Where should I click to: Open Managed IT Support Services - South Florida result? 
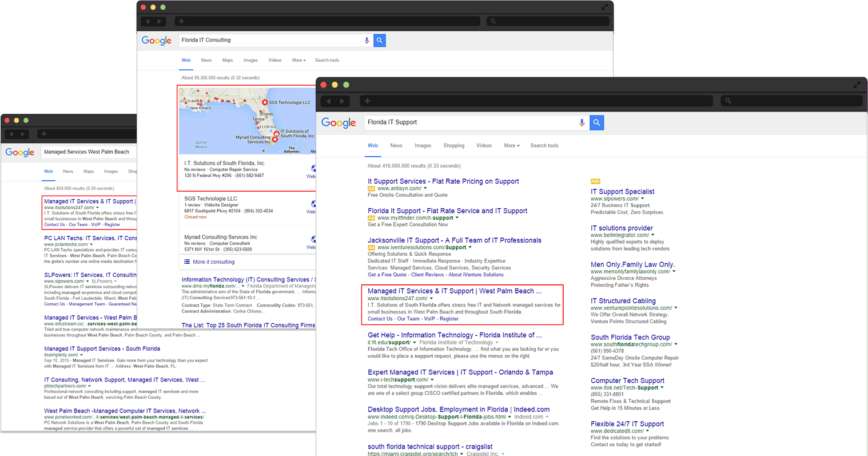(x=102, y=348)
